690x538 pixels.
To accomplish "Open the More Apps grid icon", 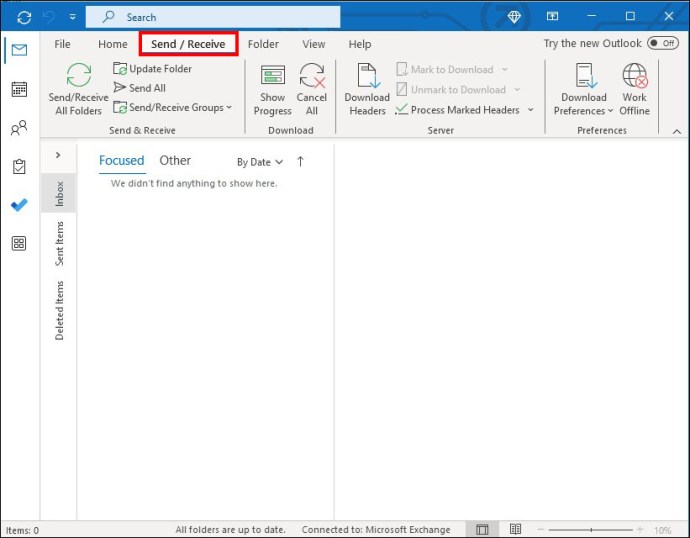I will 19,243.
